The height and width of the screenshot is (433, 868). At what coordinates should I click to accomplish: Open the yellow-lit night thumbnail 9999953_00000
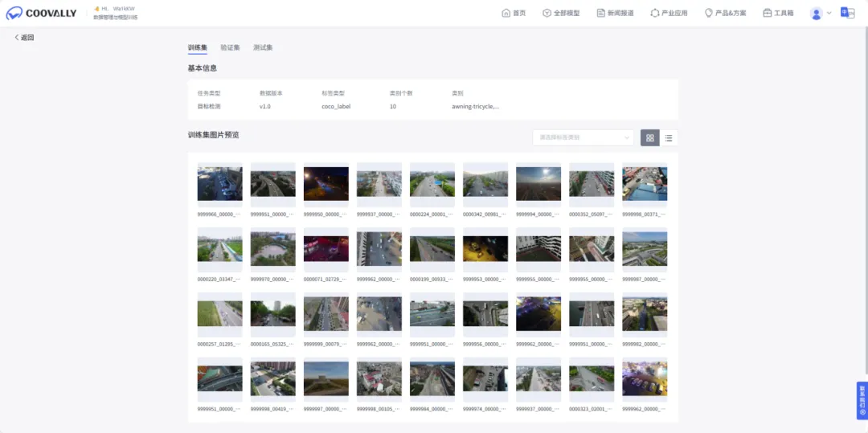[x=485, y=249]
